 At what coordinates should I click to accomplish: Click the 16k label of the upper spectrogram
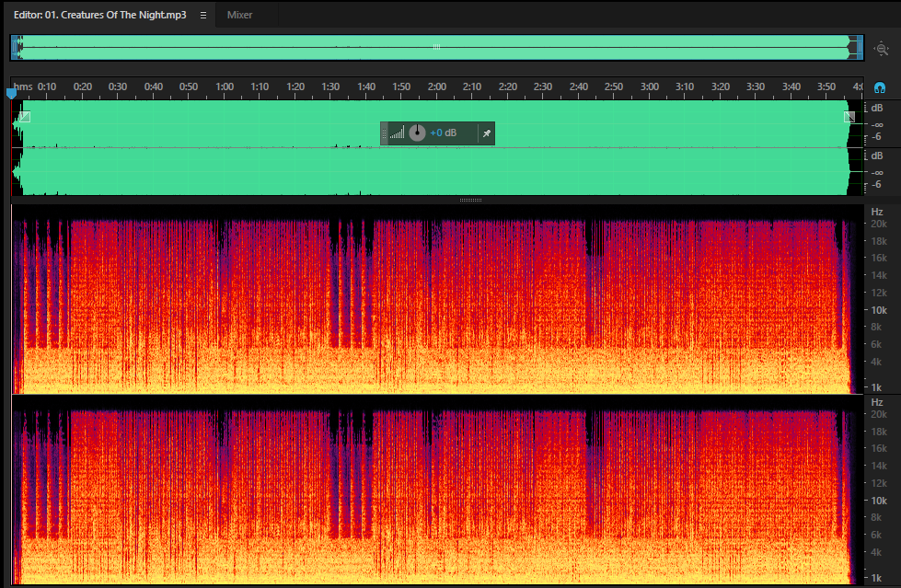(879, 258)
